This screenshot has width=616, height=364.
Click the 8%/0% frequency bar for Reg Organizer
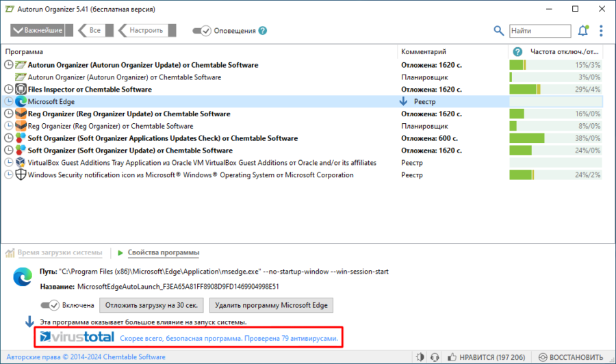click(556, 126)
